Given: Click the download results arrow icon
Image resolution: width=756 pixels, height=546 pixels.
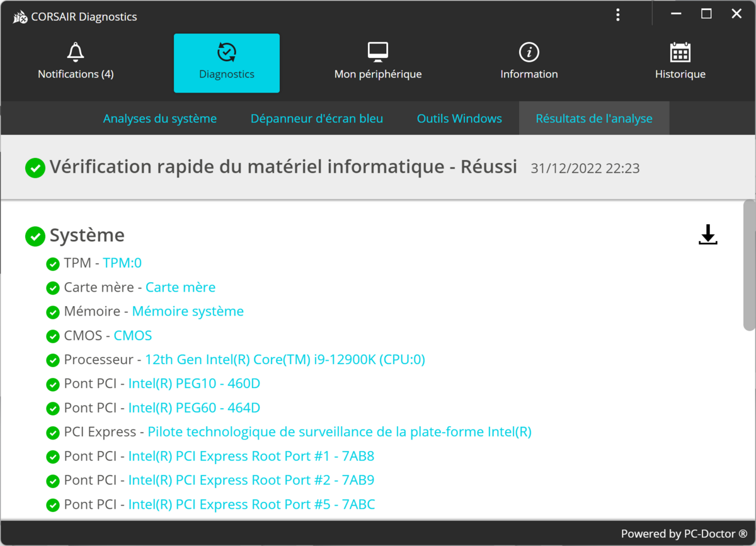Looking at the screenshot, I should coord(708,235).
